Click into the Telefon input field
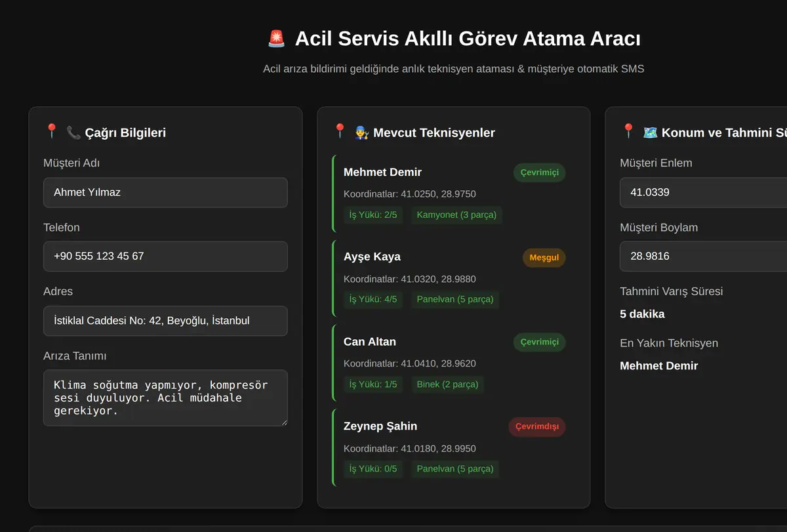Screen dimensions: 787x532 pos(165,256)
